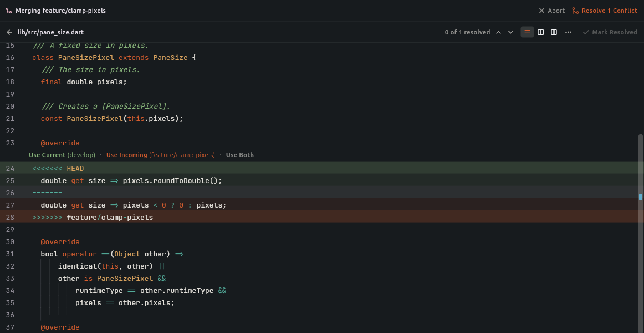This screenshot has width=644, height=333.
Task: Click the '0 of 1 resolved' counter
Action: (x=467, y=32)
